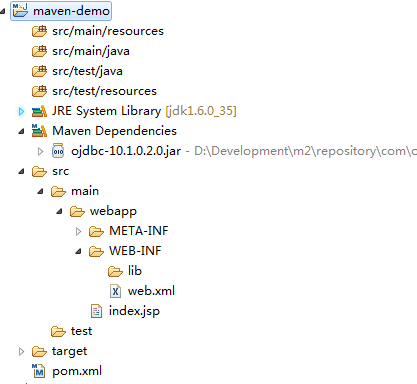The height and width of the screenshot is (384, 417).
Task: Collapse the main folder node
Action: coord(40,192)
